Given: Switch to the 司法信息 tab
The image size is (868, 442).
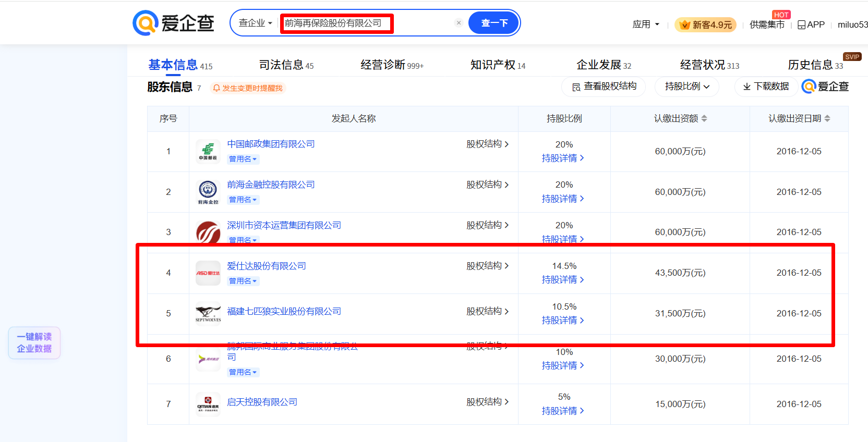Looking at the screenshot, I should (286, 65).
